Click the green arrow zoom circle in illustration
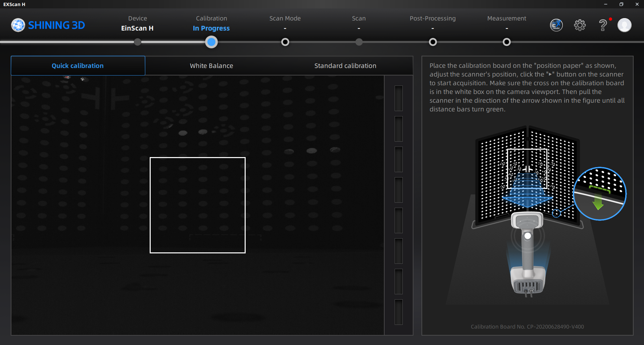 pos(600,194)
